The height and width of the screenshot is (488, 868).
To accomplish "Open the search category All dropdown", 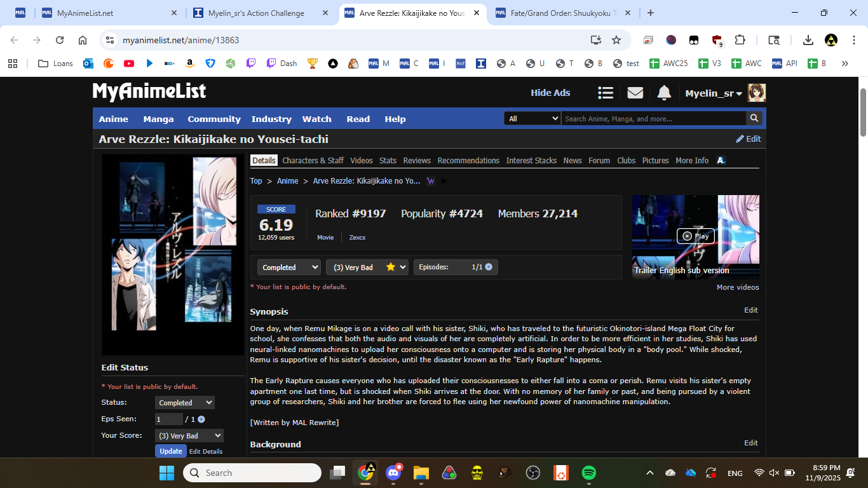I will 532,118.
